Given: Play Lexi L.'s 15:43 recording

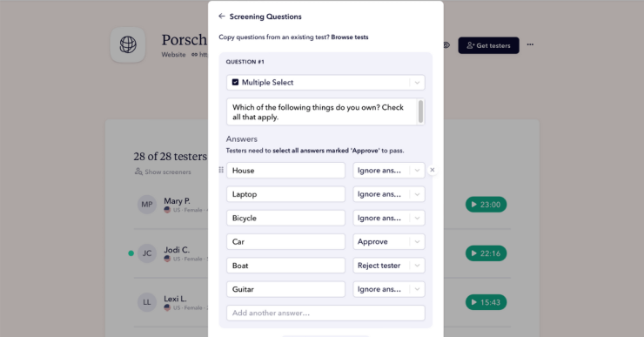Looking at the screenshot, I should click(486, 302).
